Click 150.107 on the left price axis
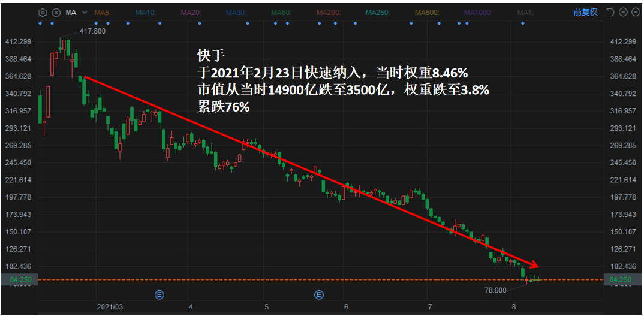This screenshot has width=644, height=316. pos(18,232)
